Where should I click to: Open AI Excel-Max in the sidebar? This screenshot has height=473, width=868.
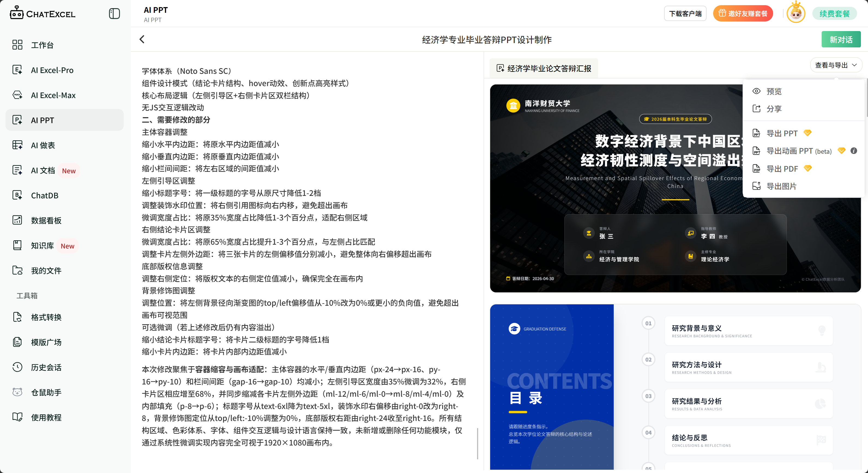pyautogui.click(x=65, y=95)
